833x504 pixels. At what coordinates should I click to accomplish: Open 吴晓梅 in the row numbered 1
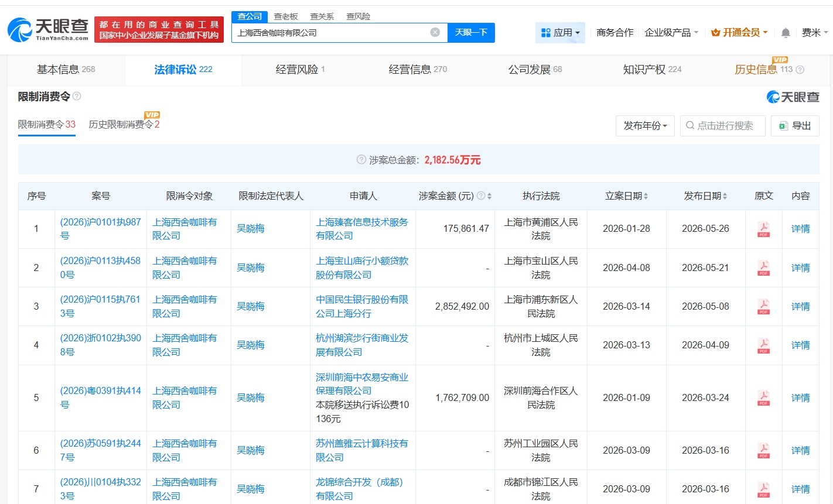(x=251, y=229)
